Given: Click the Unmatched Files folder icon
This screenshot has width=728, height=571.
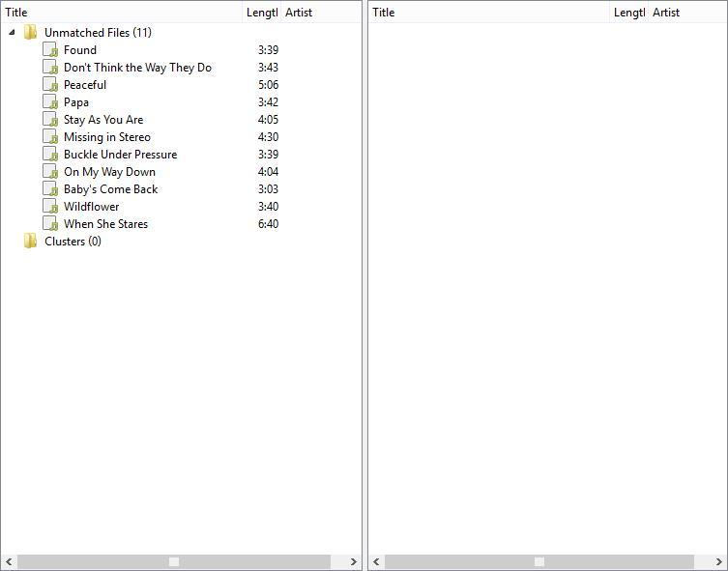Looking at the screenshot, I should tap(31, 33).
